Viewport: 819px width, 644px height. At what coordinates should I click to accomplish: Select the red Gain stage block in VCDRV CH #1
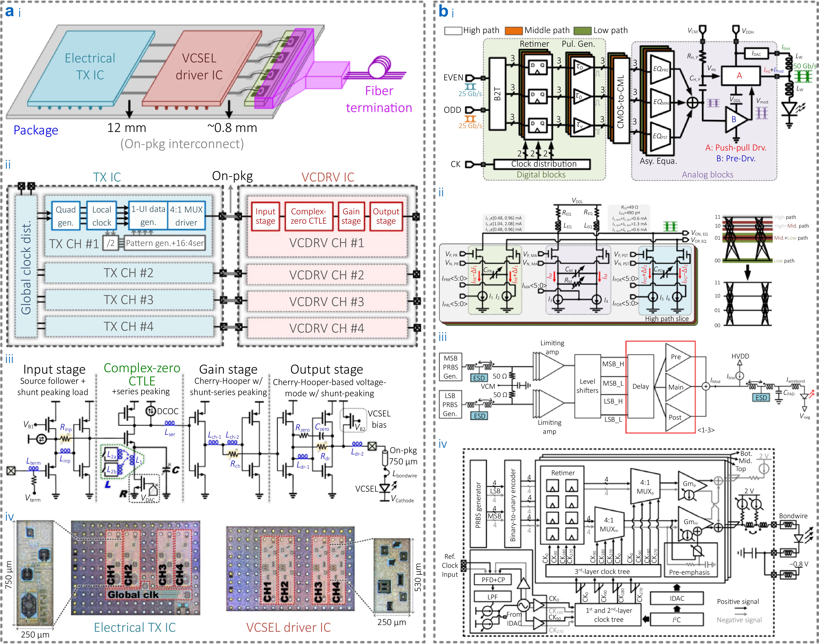pos(351,216)
